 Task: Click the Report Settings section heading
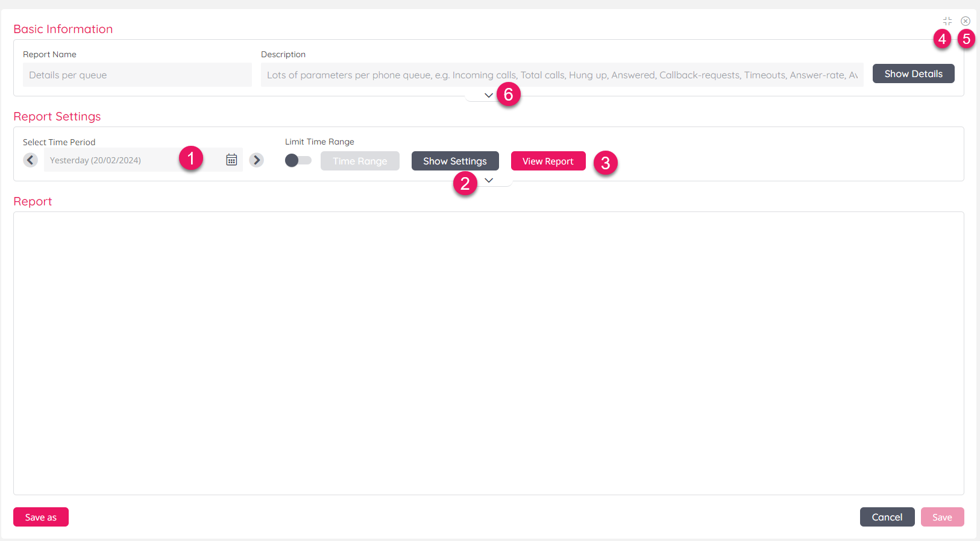[x=57, y=116]
